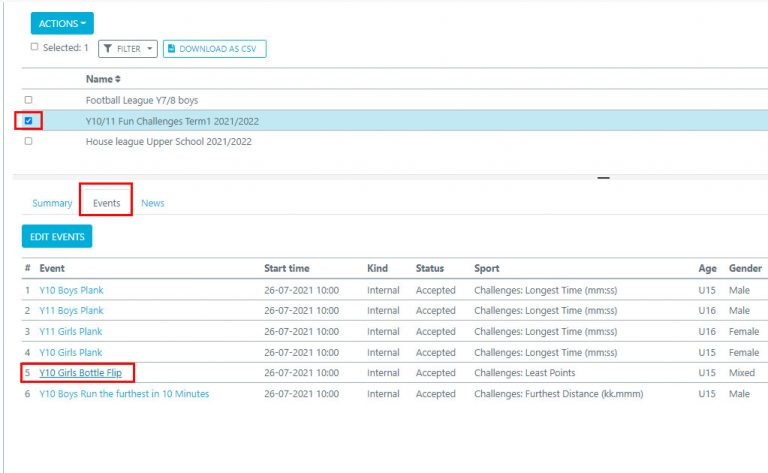Select Y10/11 Fun Challenges Term1 2021/2022 text
Image resolution: width=768 pixels, height=473 pixels.
[x=172, y=121]
